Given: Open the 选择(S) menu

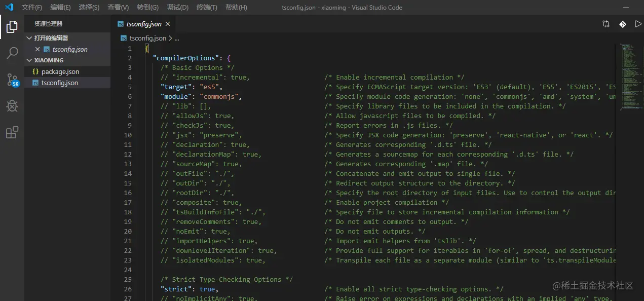Looking at the screenshot, I should pos(89,7).
